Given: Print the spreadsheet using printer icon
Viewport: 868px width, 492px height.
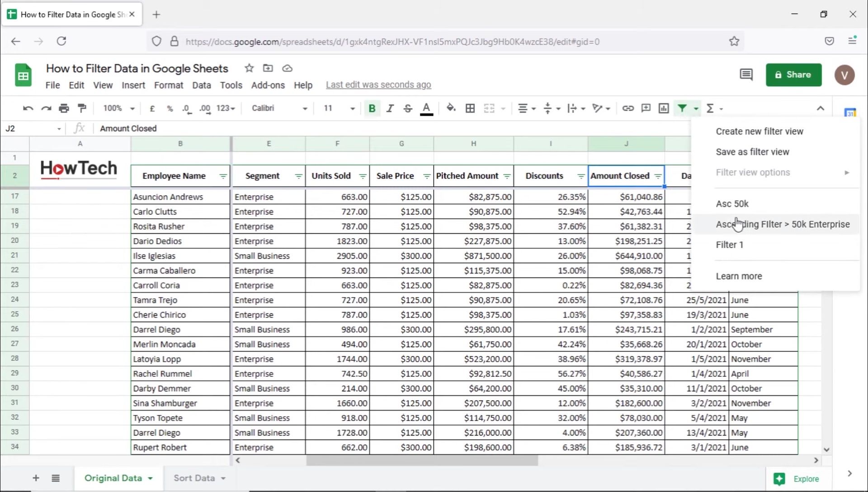Looking at the screenshot, I should click(x=64, y=109).
